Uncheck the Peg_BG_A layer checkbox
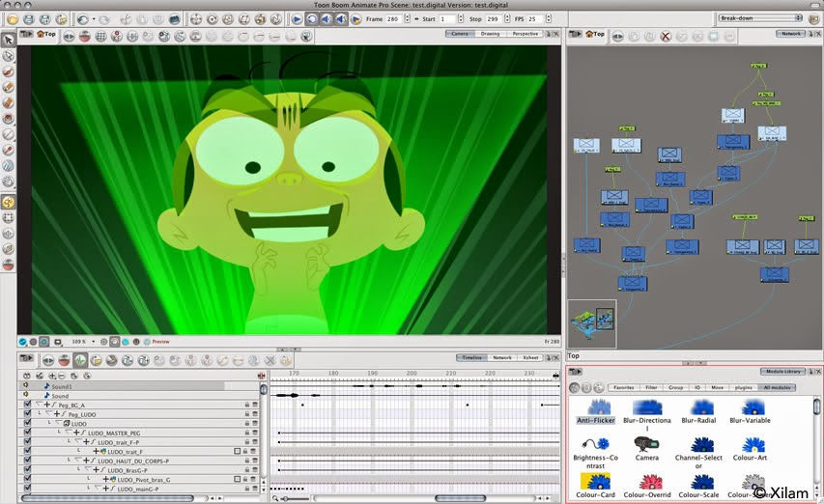 pyautogui.click(x=27, y=405)
